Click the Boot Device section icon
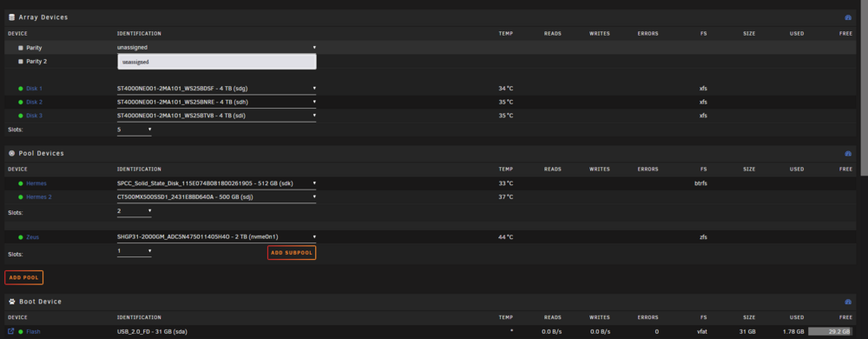Image resolution: width=868 pixels, height=339 pixels. pyautogui.click(x=11, y=302)
